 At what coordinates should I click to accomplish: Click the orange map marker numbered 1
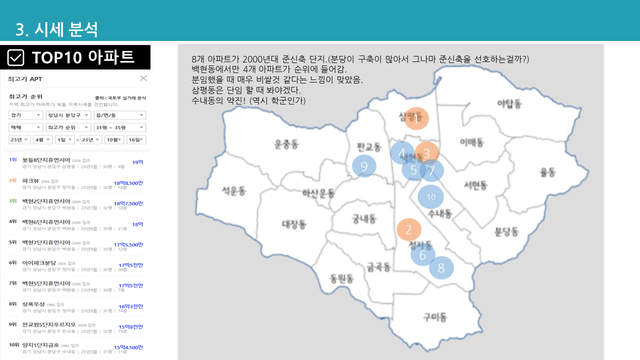(416, 118)
